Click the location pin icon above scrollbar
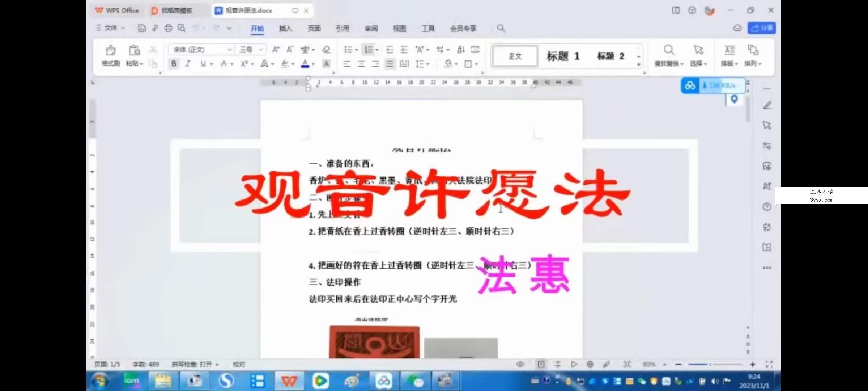The image size is (868, 391). point(734,99)
